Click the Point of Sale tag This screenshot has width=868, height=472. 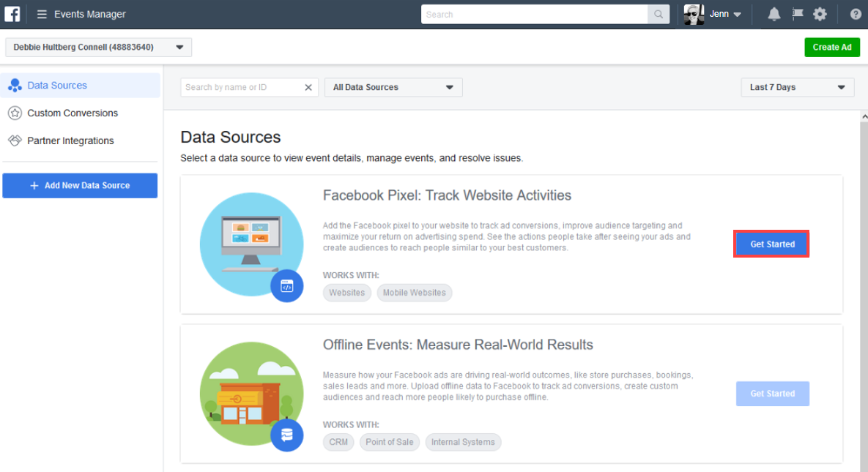point(389,442)
